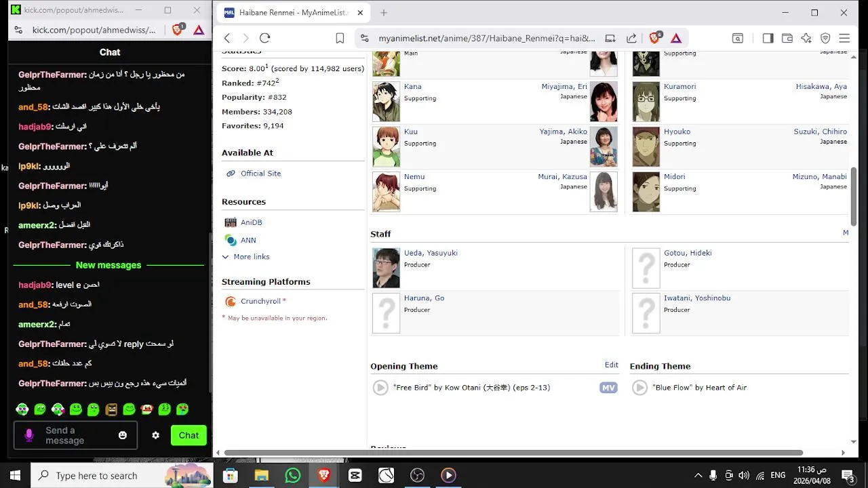Image resolution: width=868 pixels, height=488 pixels.
Task: Open the Windows Start menu
Action: point(15,475)
